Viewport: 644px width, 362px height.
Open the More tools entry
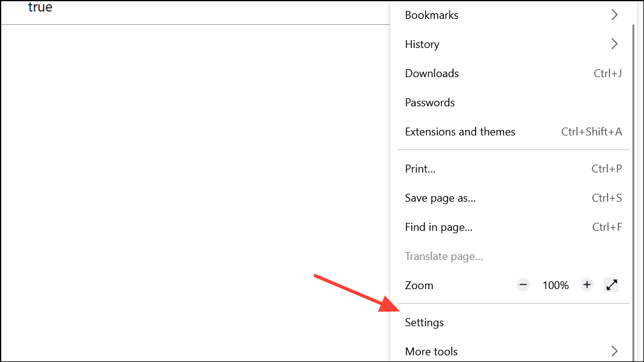[431, 351]
